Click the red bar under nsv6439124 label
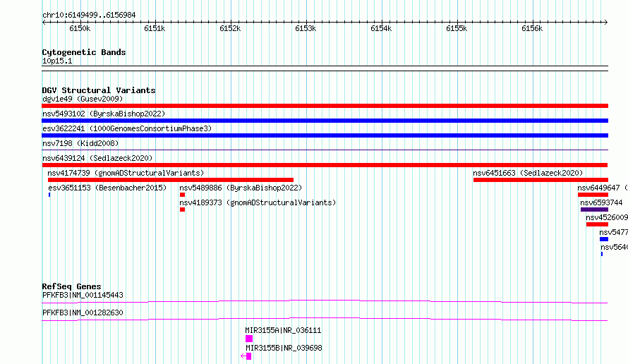 (x=325, y=165)
